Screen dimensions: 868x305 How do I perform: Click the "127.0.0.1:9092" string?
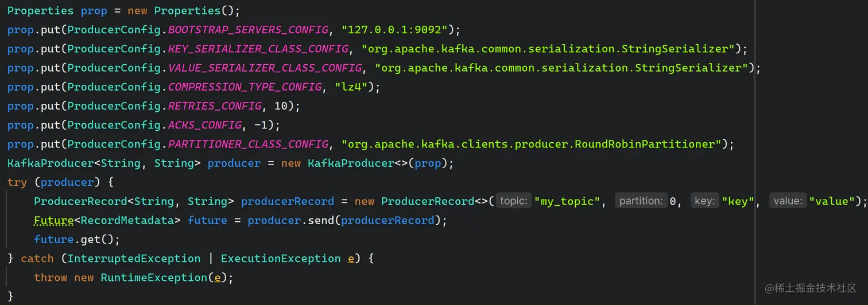394,30
